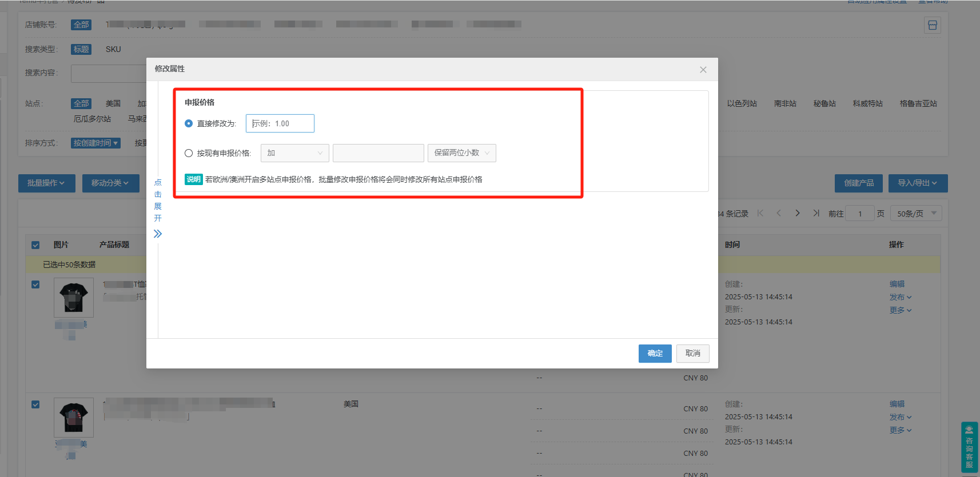Click the save icon at top right

(x=933, y=25)
